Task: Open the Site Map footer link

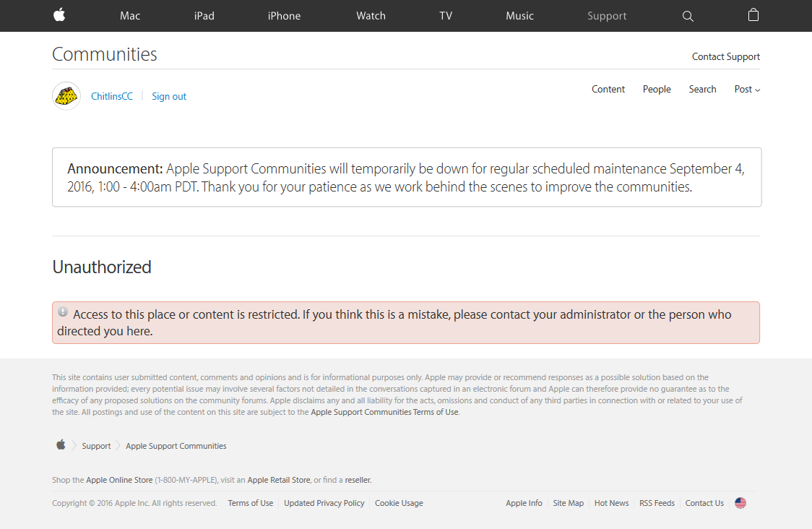Action: click(x=568, y=503)
